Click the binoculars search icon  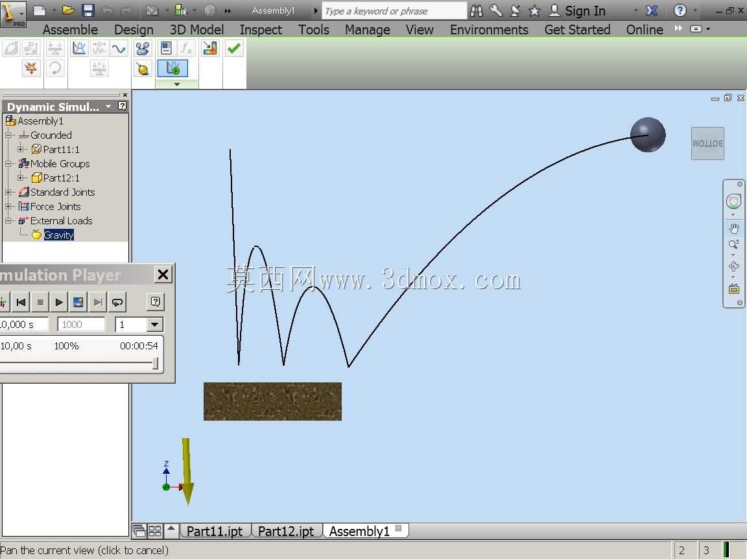(x=476, y=10)
